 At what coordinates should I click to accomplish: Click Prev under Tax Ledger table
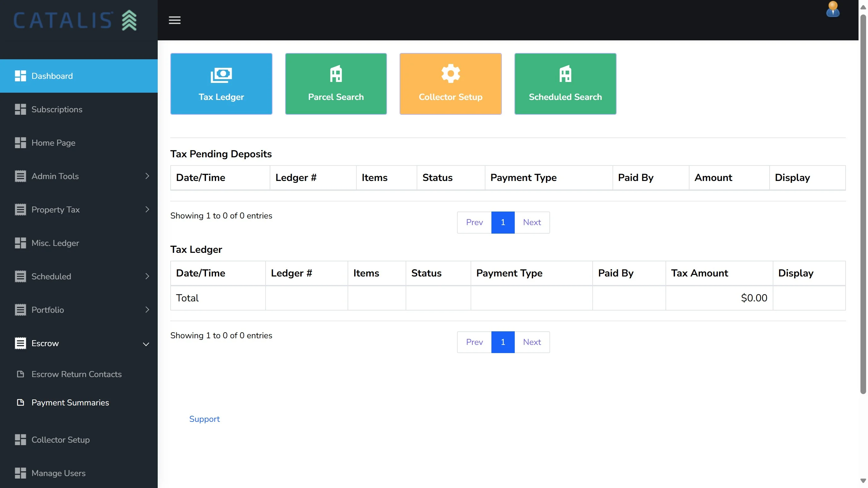click(474, 342)
